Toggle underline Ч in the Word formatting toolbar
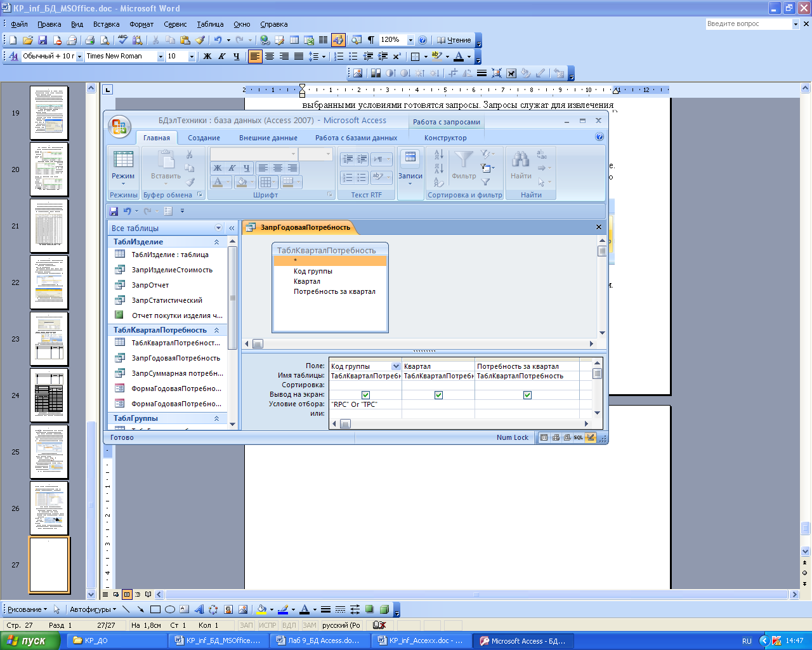Viewport: 812px width, 650px height. 236,56
